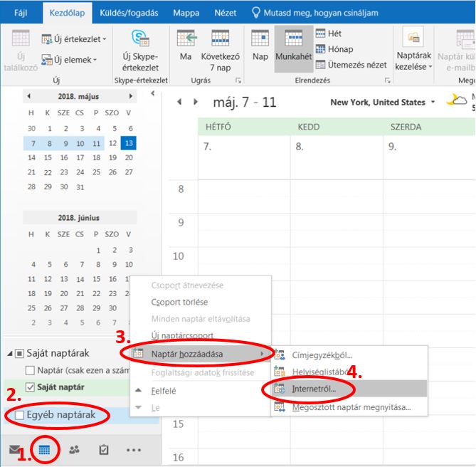The image size is (476, 467).
Task: Select May 13 in the mini calendar
Action: 129,143
